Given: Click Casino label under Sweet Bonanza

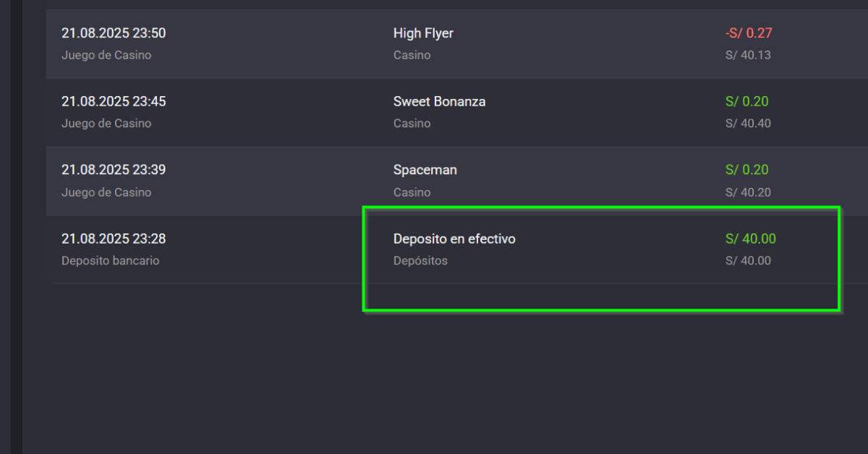Looking at the screenshot, I should pos(412,124).
